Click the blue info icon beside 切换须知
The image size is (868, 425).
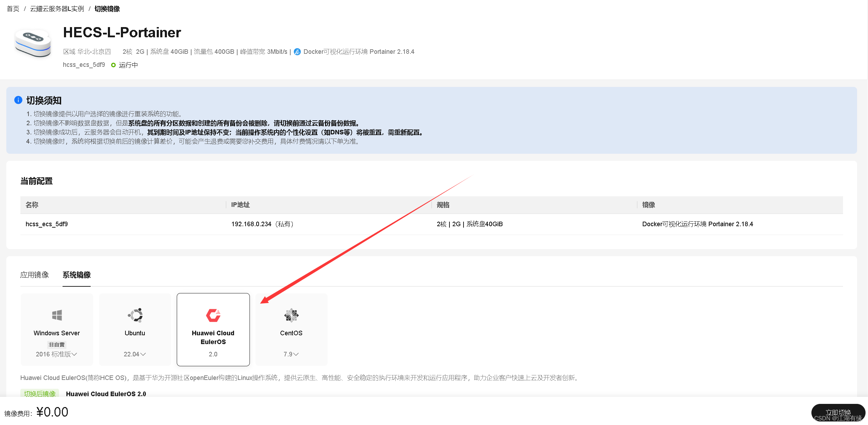(x=18, y=100)
